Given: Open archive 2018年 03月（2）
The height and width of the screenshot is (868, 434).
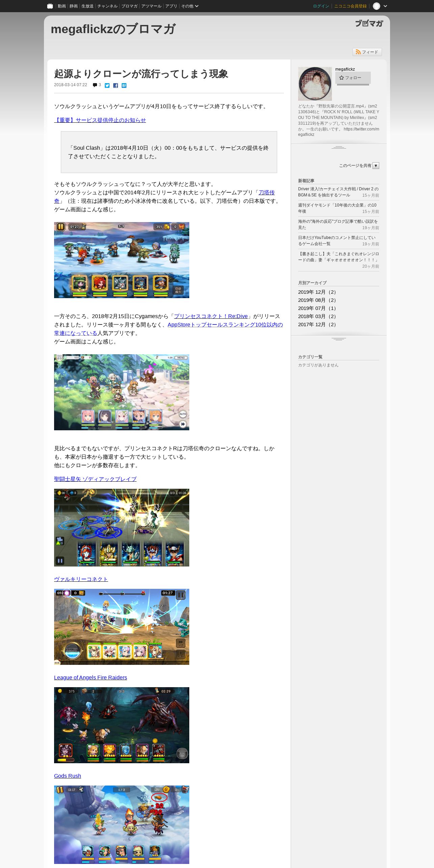Looking at the screenshot, I should (318, 316).
